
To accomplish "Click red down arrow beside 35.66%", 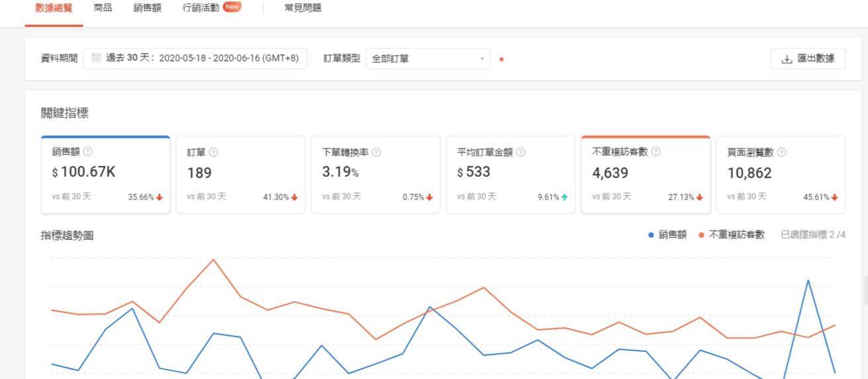I will coord(160,197).
